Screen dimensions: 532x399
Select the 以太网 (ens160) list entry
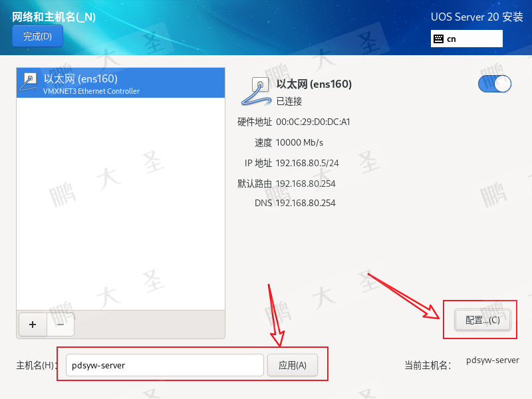coord(121,83)
